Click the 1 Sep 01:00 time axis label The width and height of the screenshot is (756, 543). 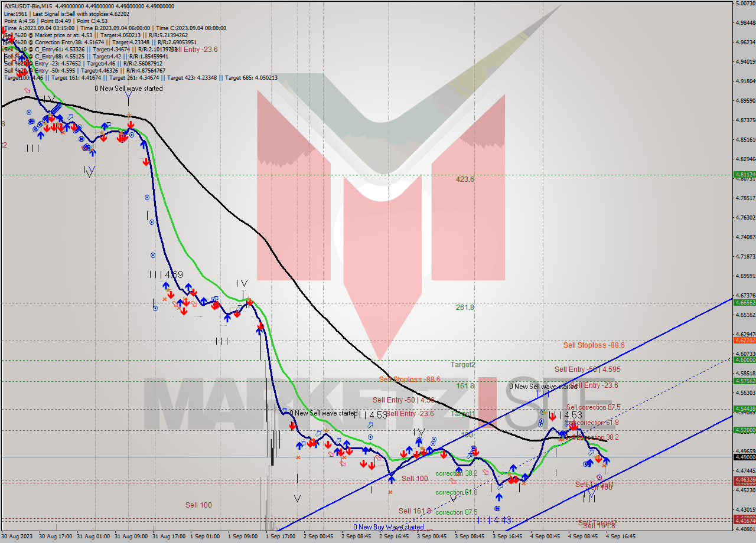tap(205, 537)
